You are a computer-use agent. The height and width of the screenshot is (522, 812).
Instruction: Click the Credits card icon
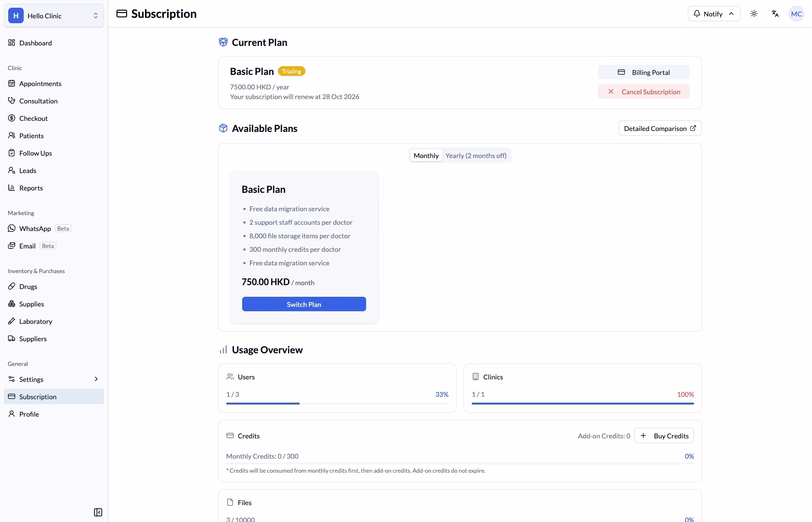(x=230, y=436)
